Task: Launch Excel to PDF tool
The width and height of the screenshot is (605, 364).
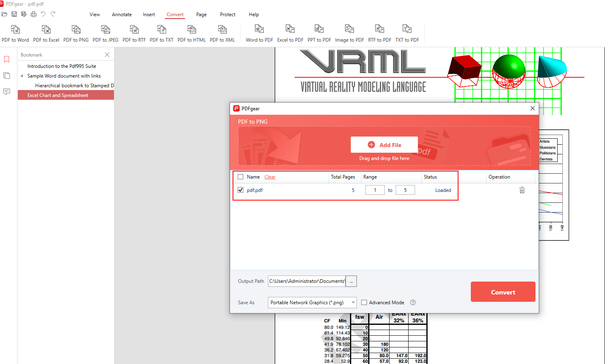Action: point(290,34)
